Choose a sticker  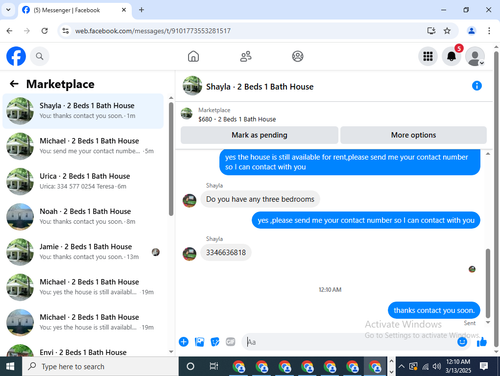[x=215, y=342]
